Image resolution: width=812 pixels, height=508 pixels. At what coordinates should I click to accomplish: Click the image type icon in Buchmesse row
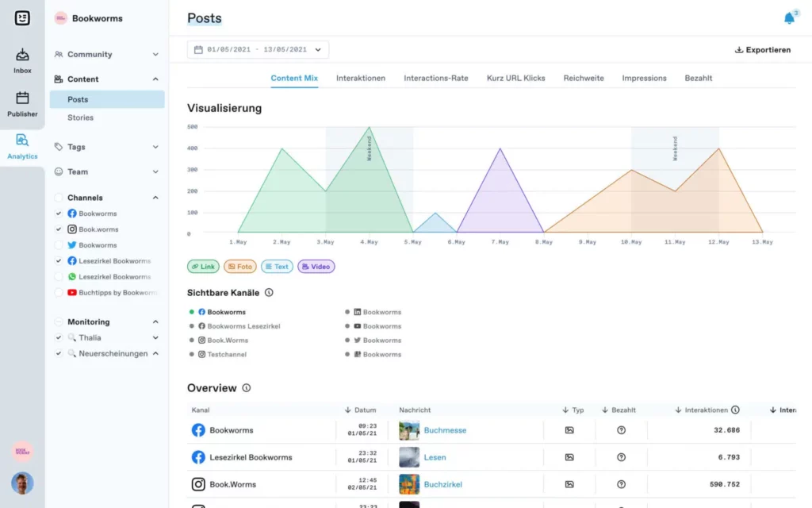click(x=569, y=430)
